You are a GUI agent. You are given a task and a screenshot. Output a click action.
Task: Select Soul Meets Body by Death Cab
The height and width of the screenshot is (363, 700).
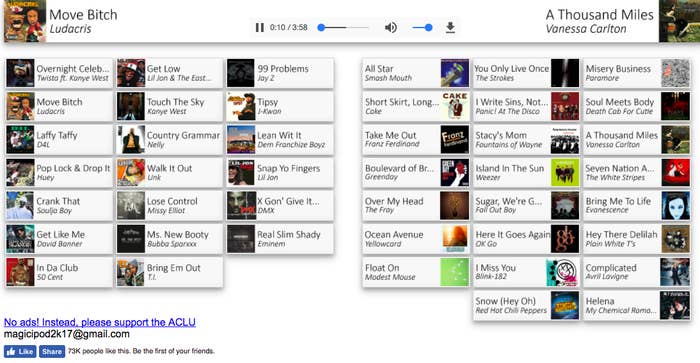click(637, 106)
